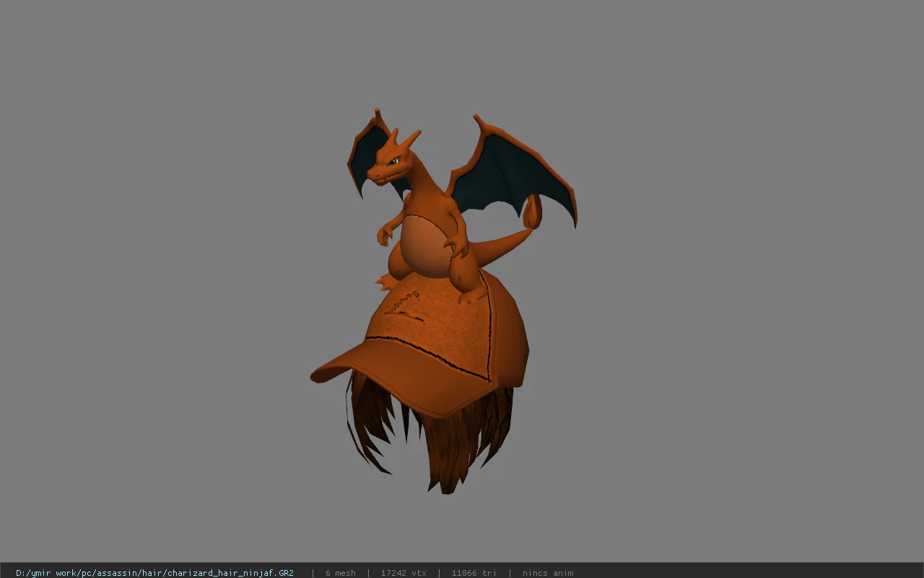Click the '11066 tri' triangle count

pyautogui.click(x=474, y=573)
